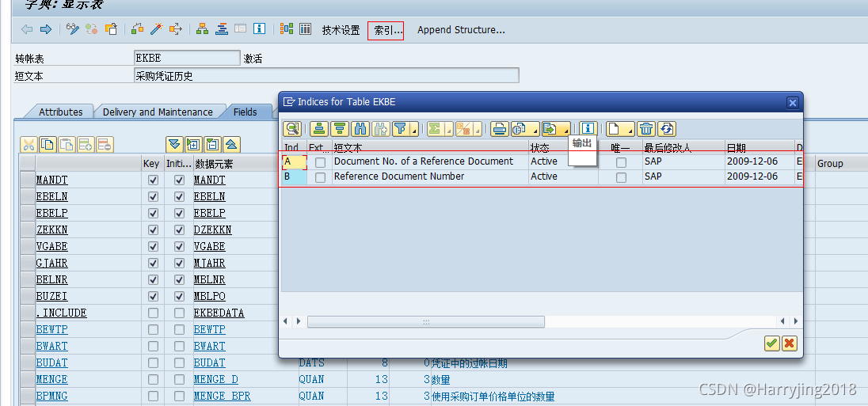
Task: Click 技术设置 technical settings button
Action: point(341,30)
